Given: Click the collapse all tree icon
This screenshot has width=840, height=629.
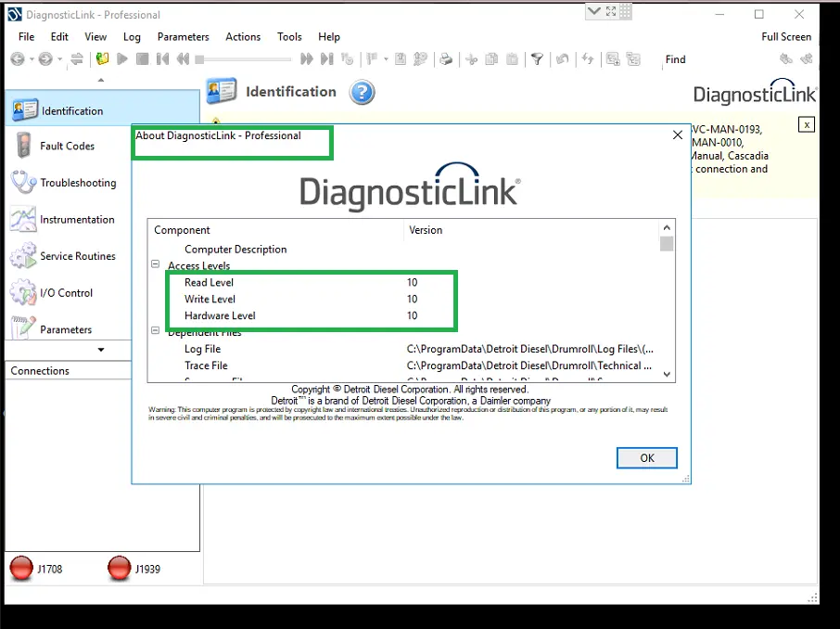Looking at the screenshot, I should tap(633, 59).
